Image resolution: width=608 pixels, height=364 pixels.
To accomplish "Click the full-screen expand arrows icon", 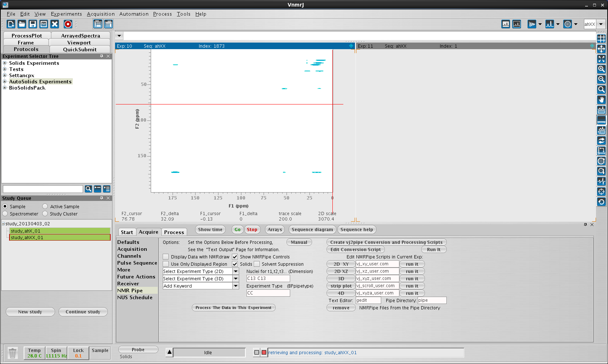I will coord(601,59).
